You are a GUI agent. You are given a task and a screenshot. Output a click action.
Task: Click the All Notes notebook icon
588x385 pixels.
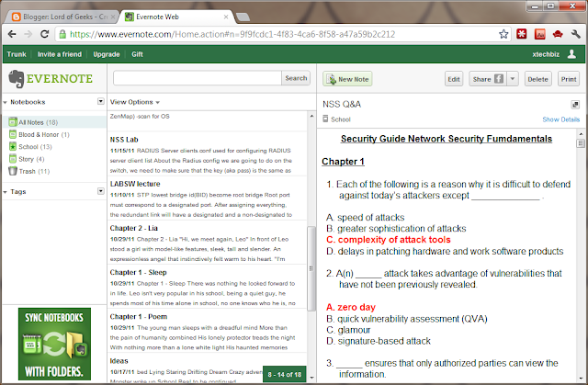point(13,122)
